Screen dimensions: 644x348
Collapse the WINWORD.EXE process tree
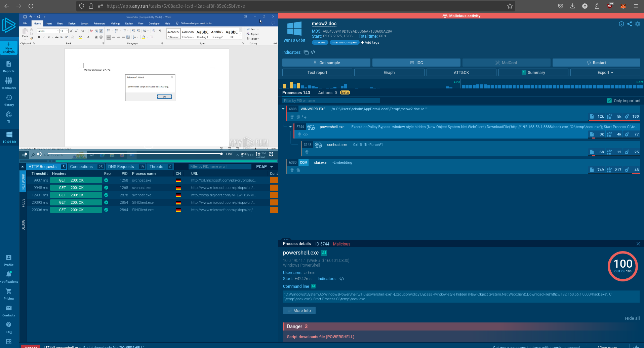[x=283, y=109]
